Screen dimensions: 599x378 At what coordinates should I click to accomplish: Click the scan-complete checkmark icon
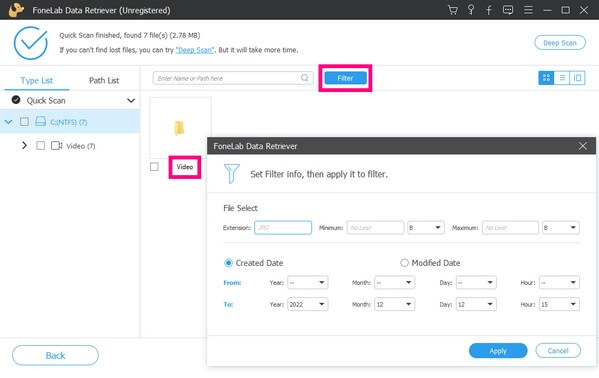[x=31, y=43]
